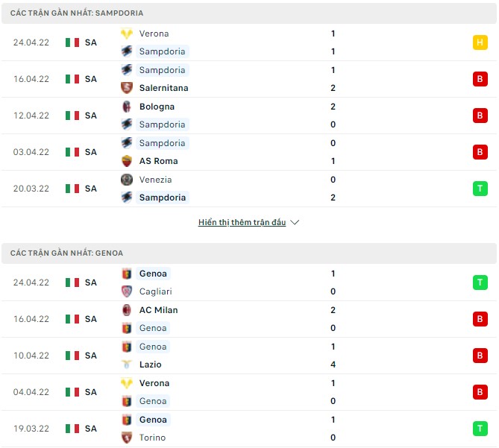Click the AS Roma club crest icon

click(127, 161)
